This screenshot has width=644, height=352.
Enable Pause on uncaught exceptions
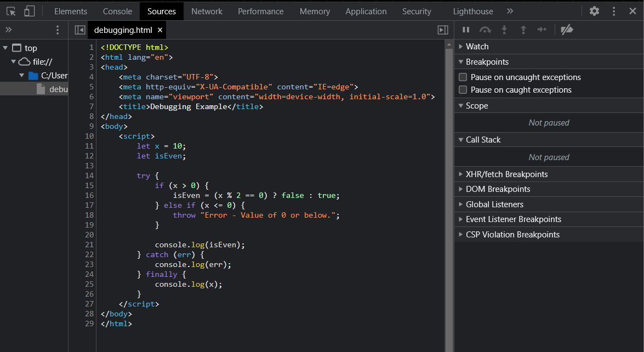coord(463,77)
